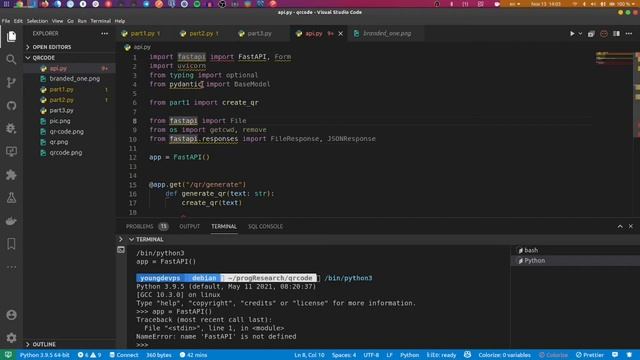Viewport: 640px width, 360px height.
Task: Show the SQL Console panel tab
Action: [265, 227]
